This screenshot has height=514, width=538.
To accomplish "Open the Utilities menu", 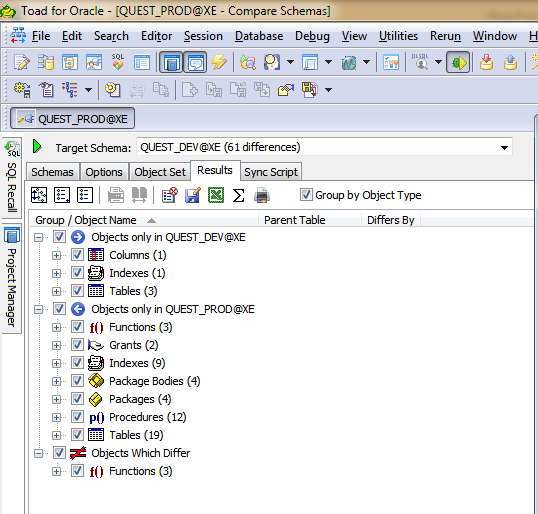I will pos(398,36).
